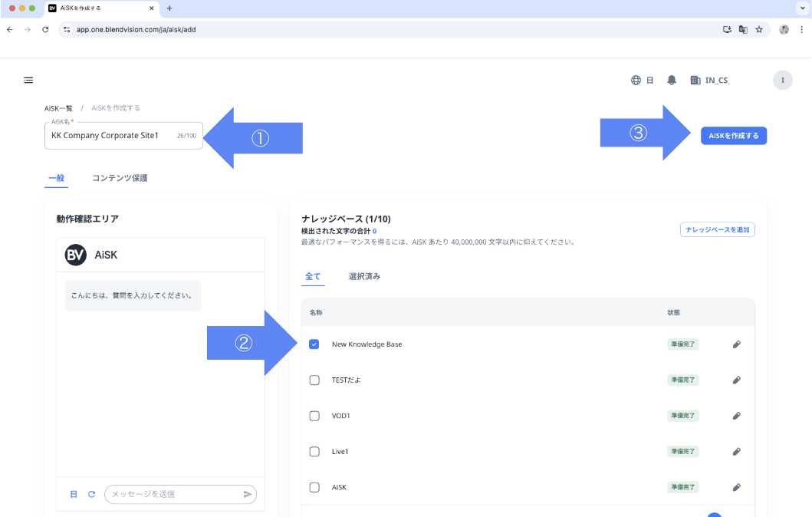This screenshot has height=517, width=812.
Task: Click the Live1 row name
Action: (340, 451)
